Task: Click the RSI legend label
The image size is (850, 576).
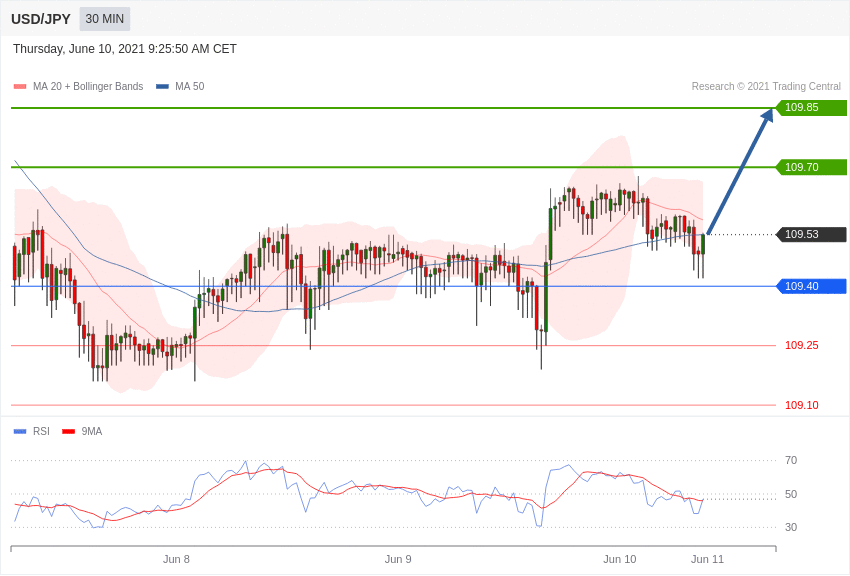Action: click(x=41, y=431)
